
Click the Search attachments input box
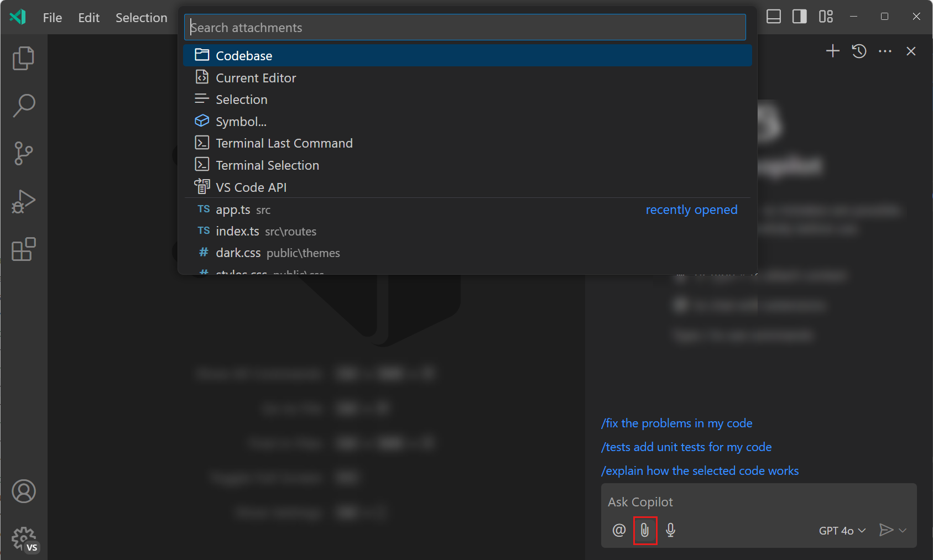coord(465,27)
